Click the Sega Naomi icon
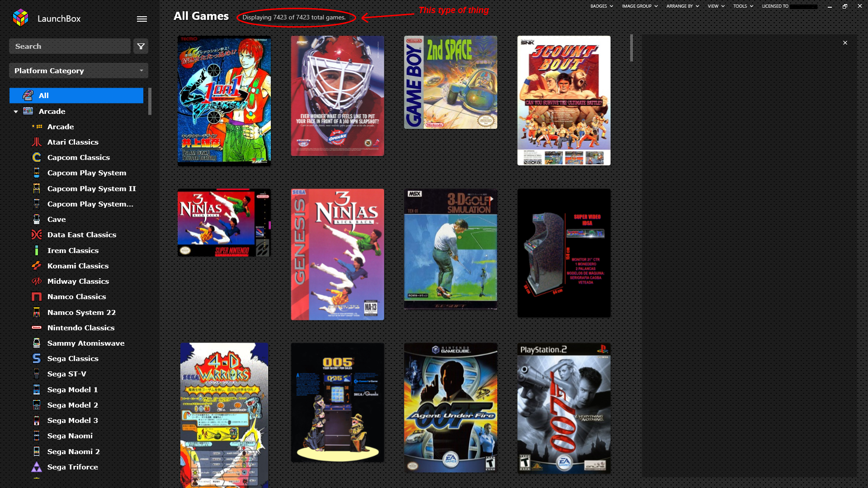The width and height of the screenshot is (868, 488). pos(37,436)
